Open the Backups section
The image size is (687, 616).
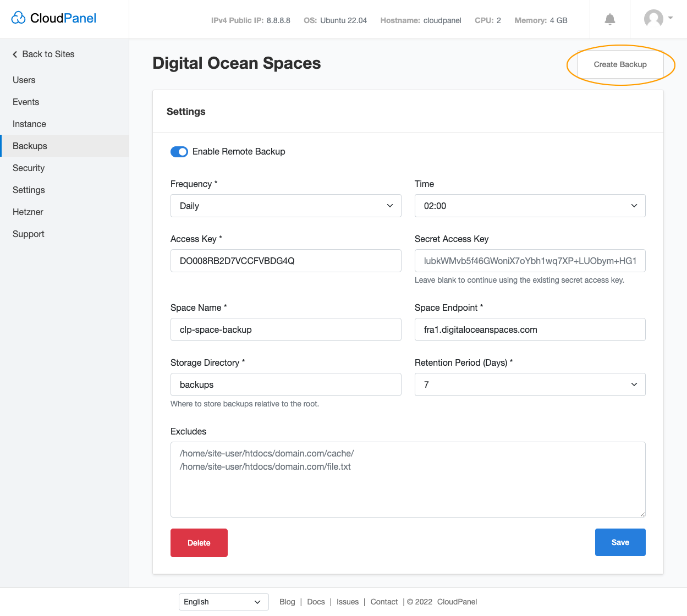(x=29, y=146)
